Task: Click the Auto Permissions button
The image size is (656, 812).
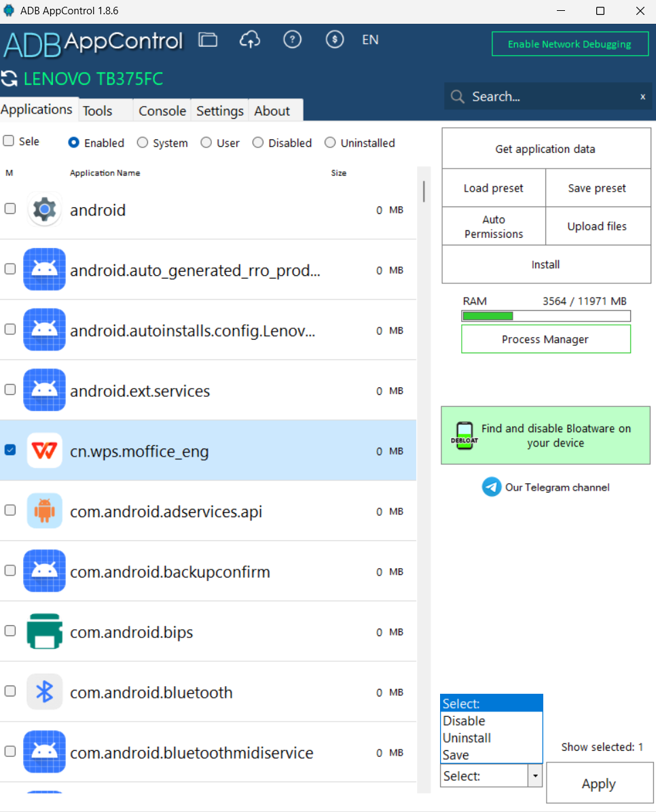Action: click(494, 226)
